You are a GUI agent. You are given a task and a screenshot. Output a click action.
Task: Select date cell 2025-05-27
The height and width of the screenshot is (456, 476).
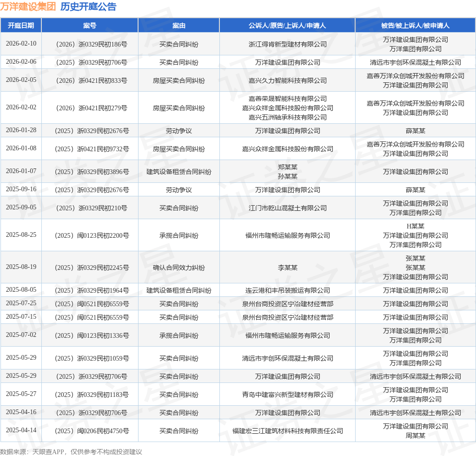21,394
